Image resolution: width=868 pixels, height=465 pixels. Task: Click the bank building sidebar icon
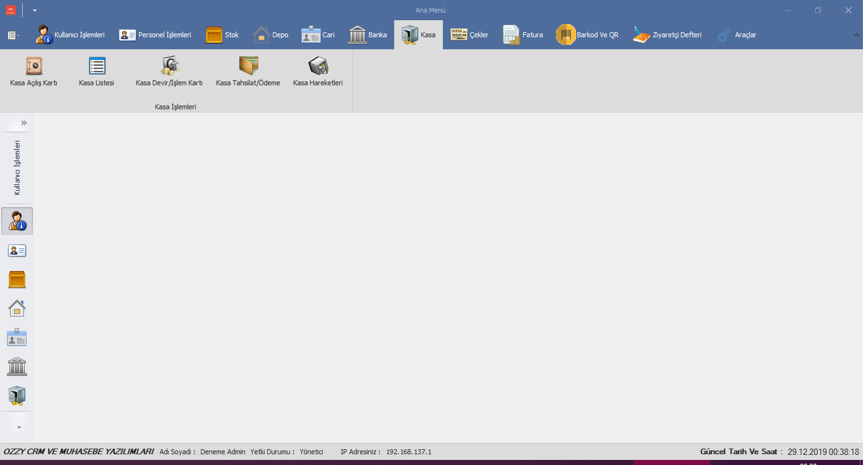click(17, 366)
